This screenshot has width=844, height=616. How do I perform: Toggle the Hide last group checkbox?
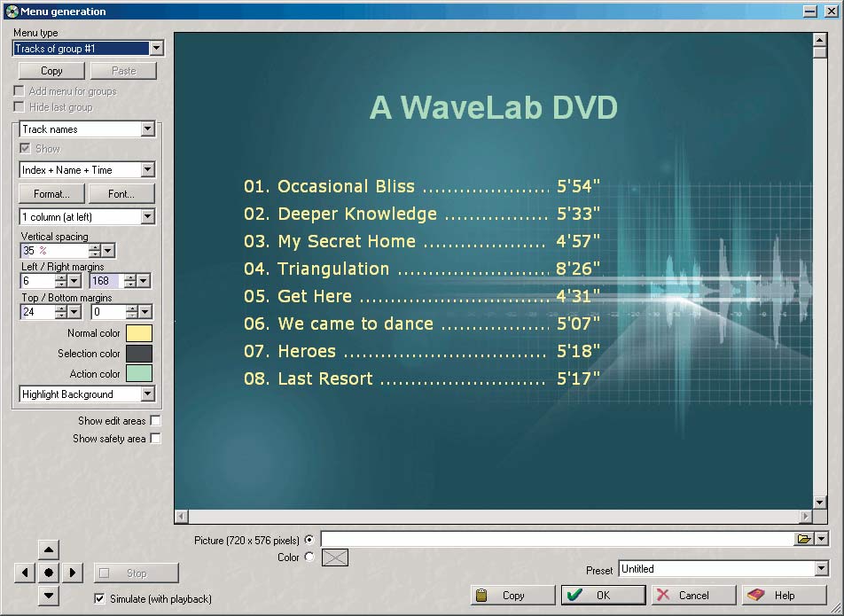pos(20,107)
